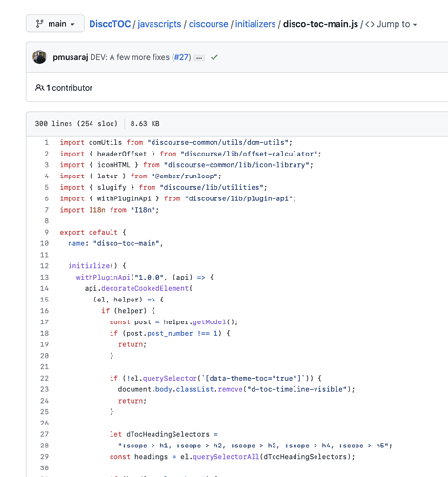
Task: Select line number 1 in code
Action: (47, 142)
